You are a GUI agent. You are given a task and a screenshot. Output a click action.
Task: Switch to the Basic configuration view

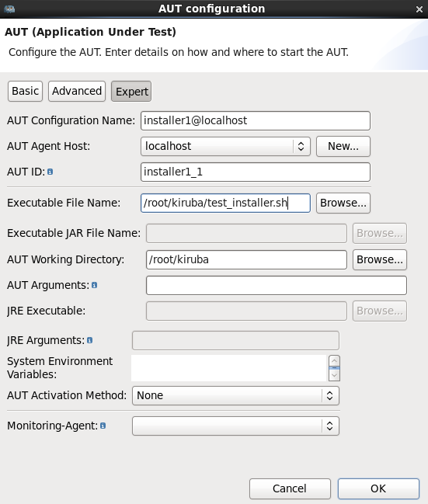click(x=26, y=92)
